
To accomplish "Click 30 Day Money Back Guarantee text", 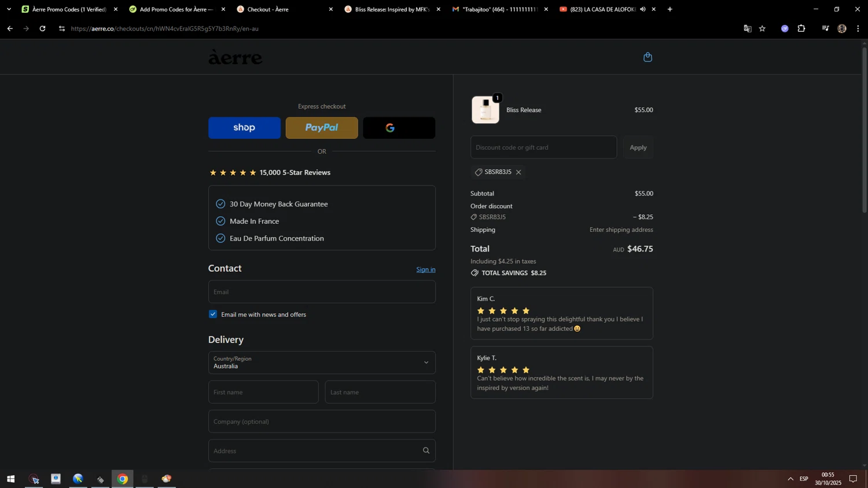I will point(278,204).
